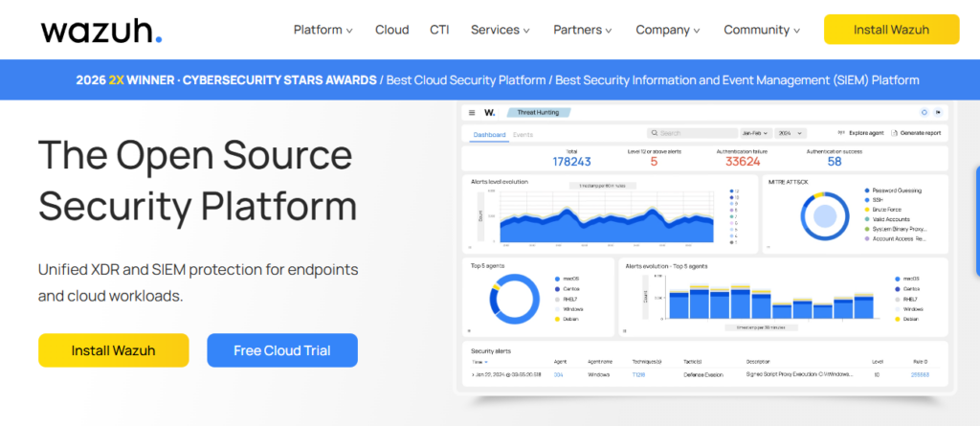The image size is (980, 426).
Task: Open the Jan-Feb date range dropdown
Action: pos(754,133)
